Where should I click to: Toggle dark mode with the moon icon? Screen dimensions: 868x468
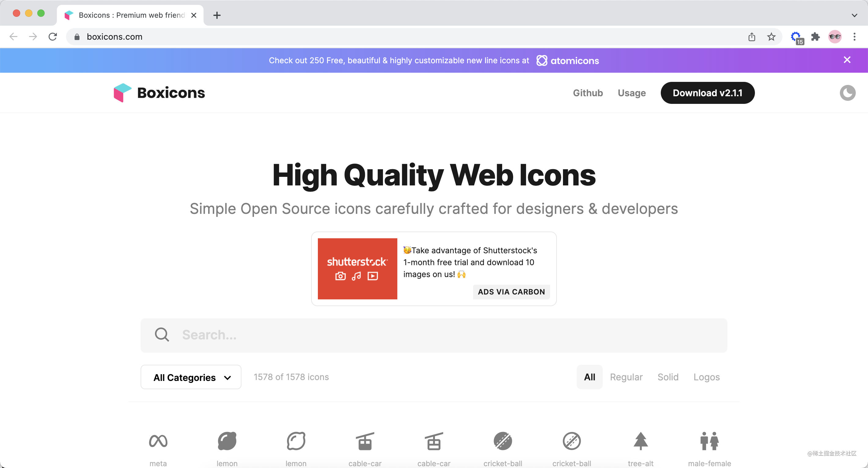848,93
